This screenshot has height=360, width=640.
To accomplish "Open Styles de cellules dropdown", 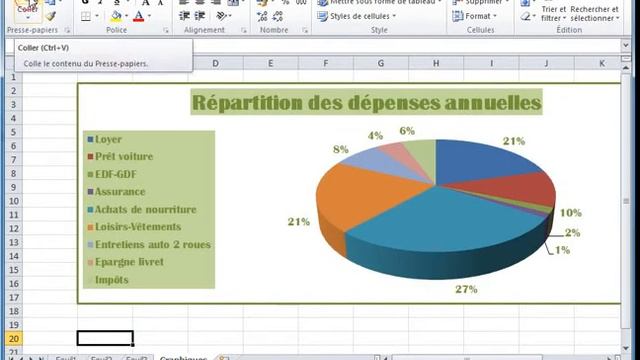I will click(x=356, y=16).
